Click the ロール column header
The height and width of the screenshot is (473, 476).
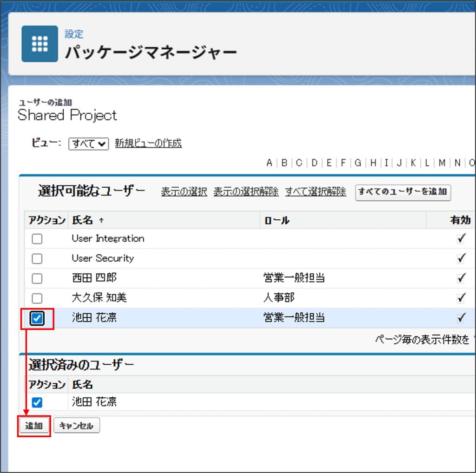click(x=277, y=220)
